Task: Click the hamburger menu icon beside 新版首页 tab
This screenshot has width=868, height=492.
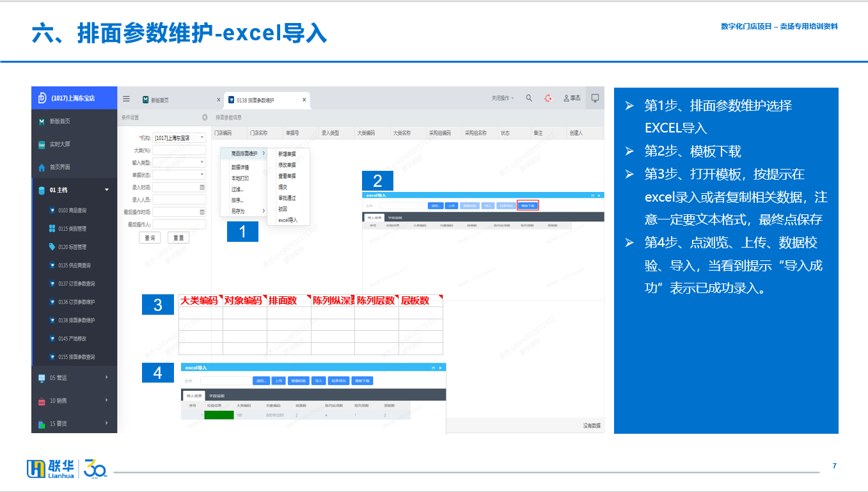Action: (127, 99)
